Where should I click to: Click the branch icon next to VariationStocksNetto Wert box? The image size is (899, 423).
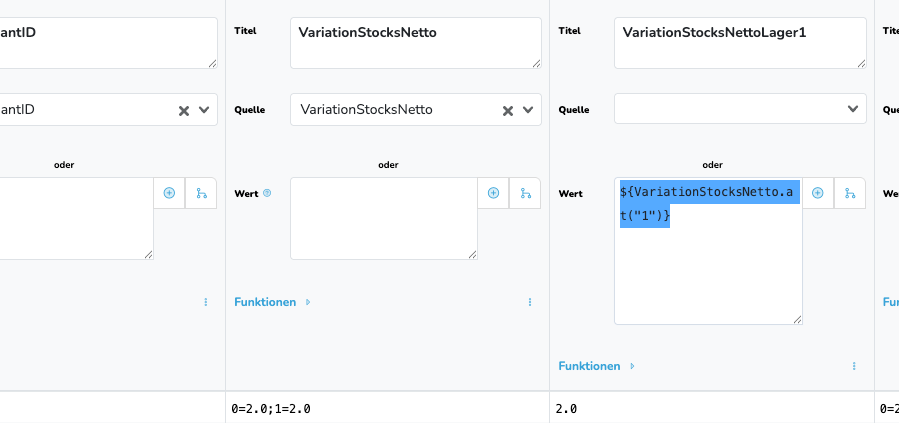525,193
